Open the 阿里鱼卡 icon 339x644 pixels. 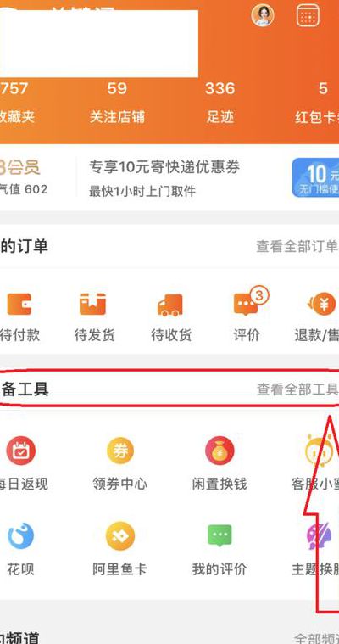(x=120, y=535)
